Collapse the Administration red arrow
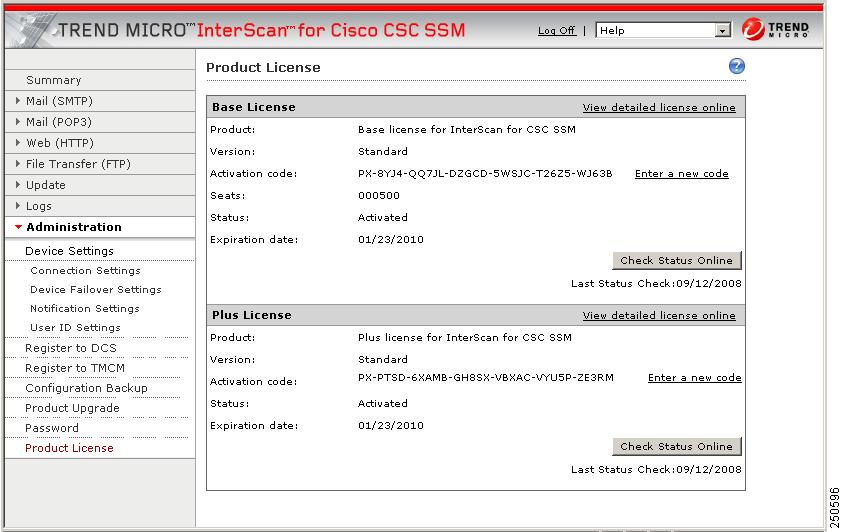 click(18, 227)
